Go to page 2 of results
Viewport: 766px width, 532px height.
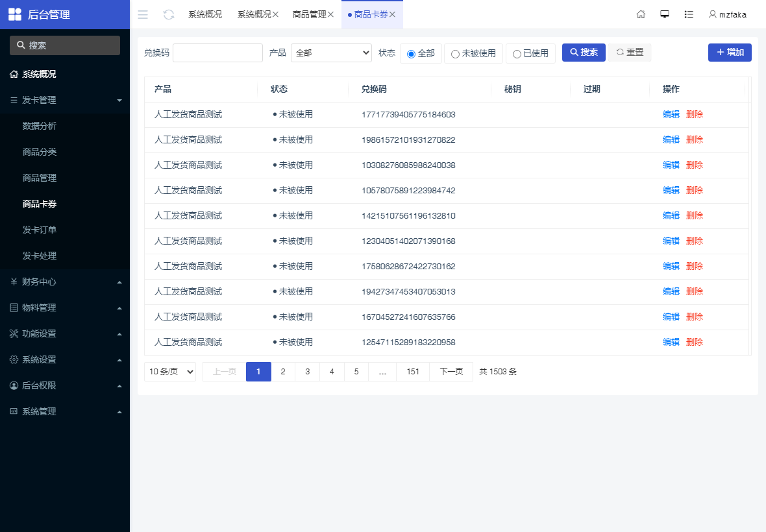(x=283, y=371)
